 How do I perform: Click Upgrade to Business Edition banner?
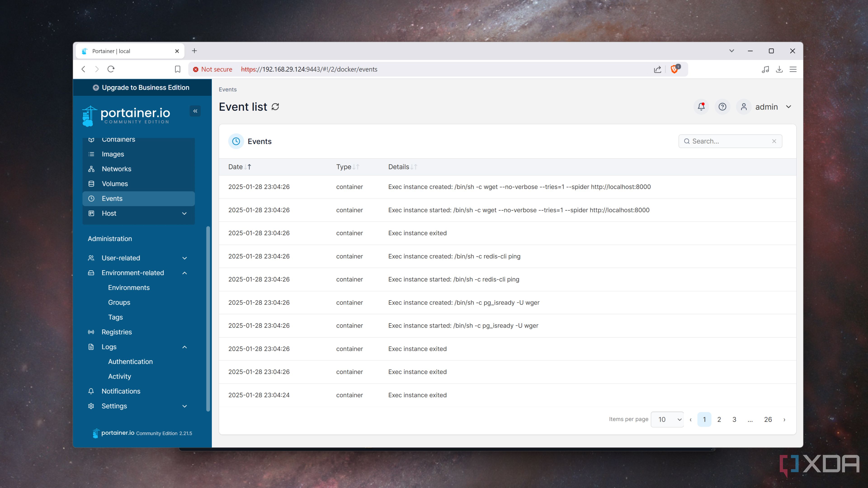pos(142,88)
